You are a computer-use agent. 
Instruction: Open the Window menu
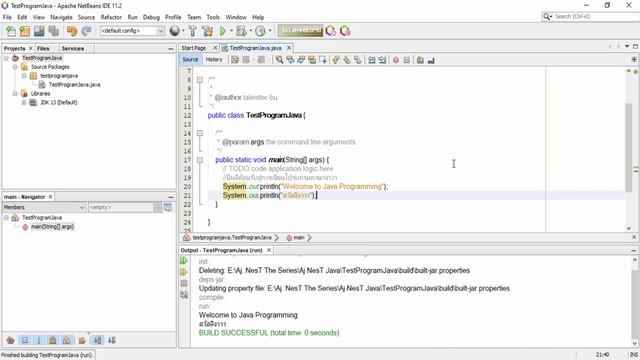(x=236, y=17)
